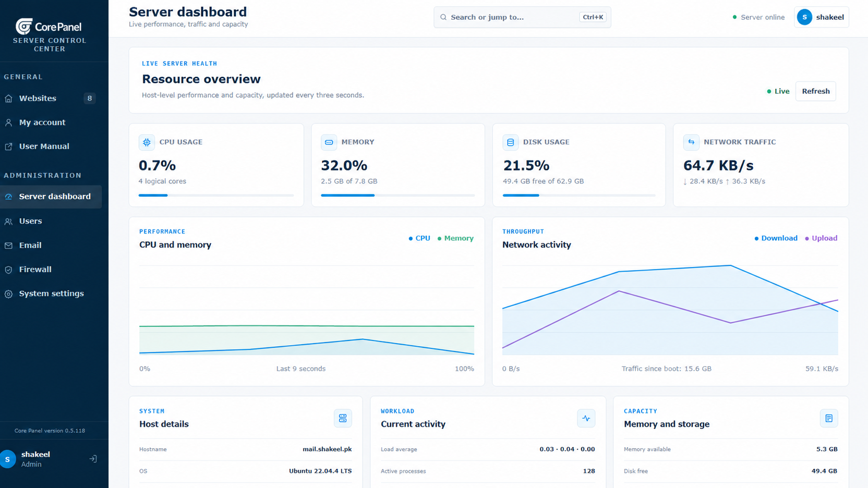
Task: Click the Disk free 49.4 GB value
Action: tap(824, 471)
